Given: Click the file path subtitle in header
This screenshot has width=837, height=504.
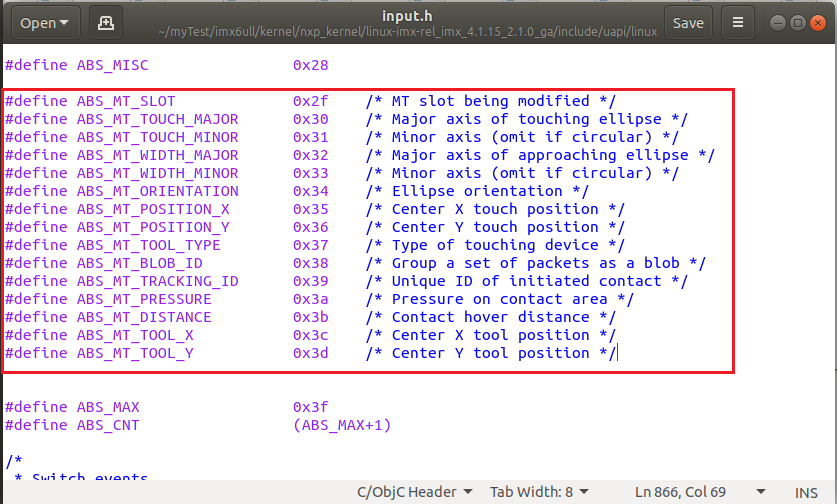Looking at the screenshot, I should pyautogui.click(x=407, y=32).
